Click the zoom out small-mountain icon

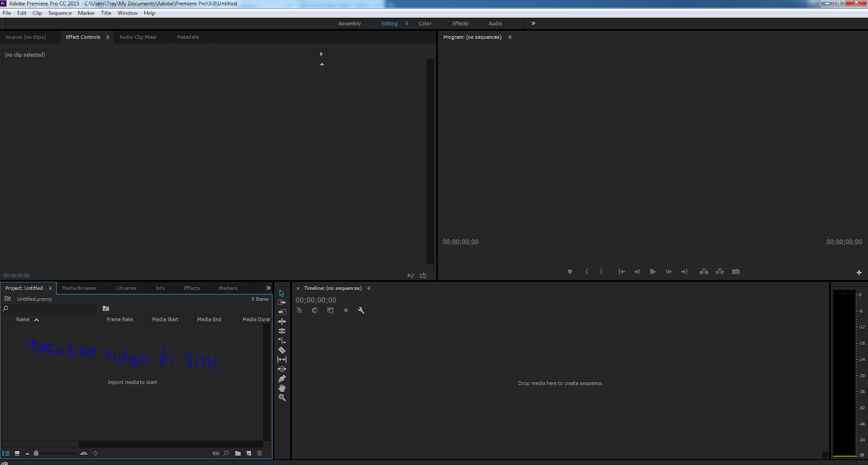[x=27, y=453]
